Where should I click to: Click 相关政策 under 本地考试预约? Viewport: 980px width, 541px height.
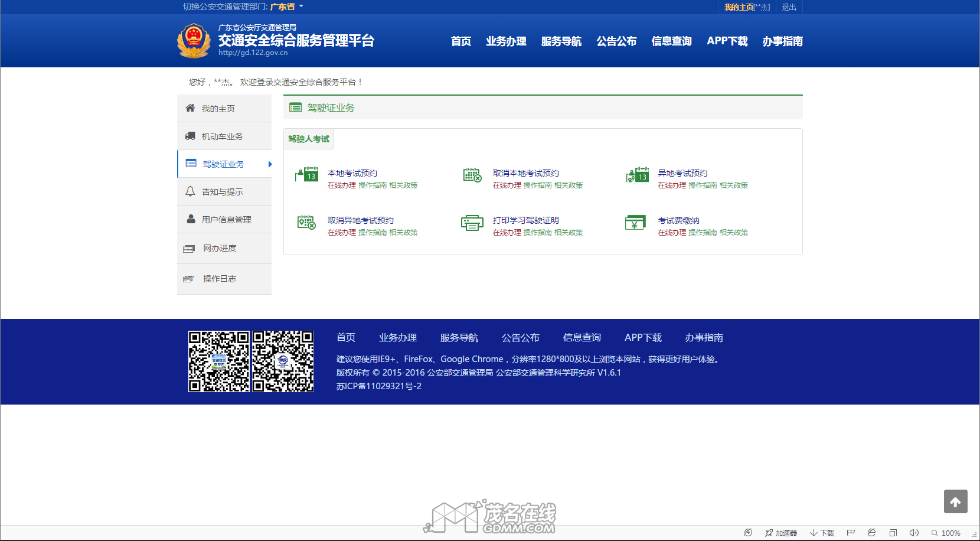point(403,185)
